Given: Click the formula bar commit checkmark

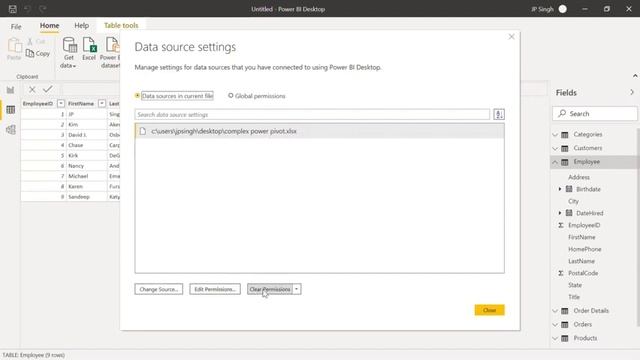Looking at the screenshot, I should (x=48, y=89).
